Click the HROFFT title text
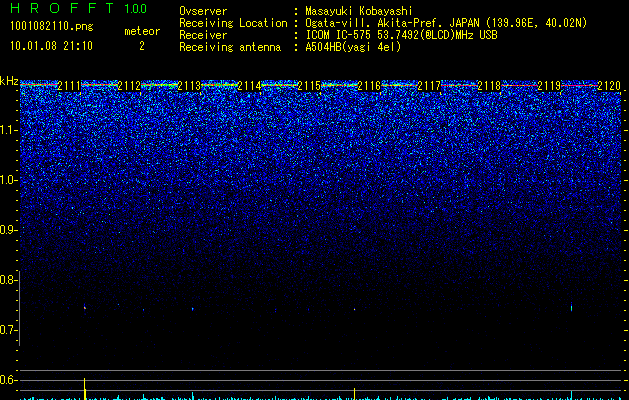Viewport: 629px width, 400px height. point(62,8)
